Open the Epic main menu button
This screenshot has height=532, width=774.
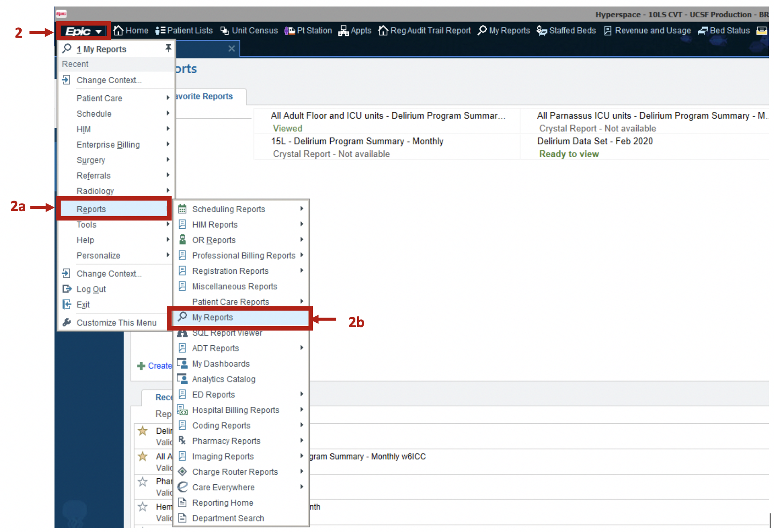tap(83, 31)
